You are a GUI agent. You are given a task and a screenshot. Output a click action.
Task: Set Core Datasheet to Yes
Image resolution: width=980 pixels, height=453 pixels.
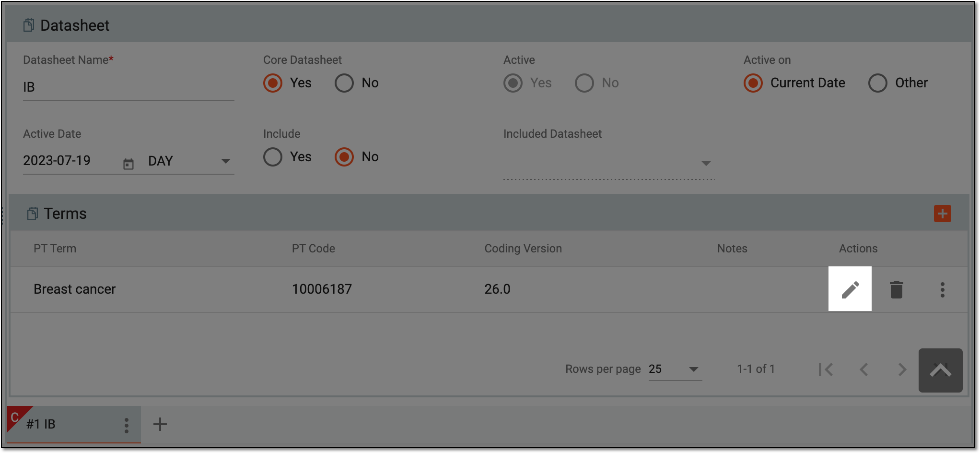(x=273, y=83)
